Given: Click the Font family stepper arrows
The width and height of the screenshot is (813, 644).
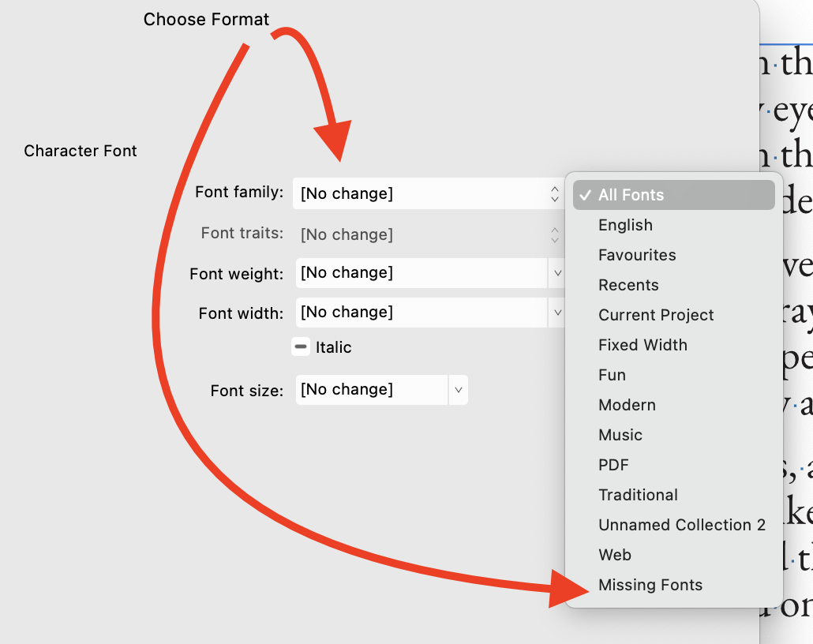Looking at the screenshot, I should [553, 193].
